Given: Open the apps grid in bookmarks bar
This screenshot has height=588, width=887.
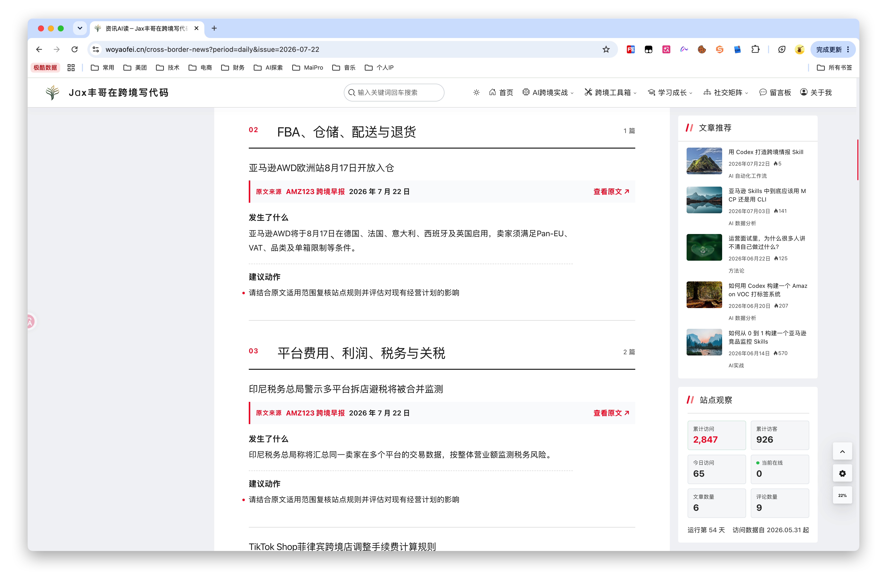Looking at the screenshot, I should 71,67.
